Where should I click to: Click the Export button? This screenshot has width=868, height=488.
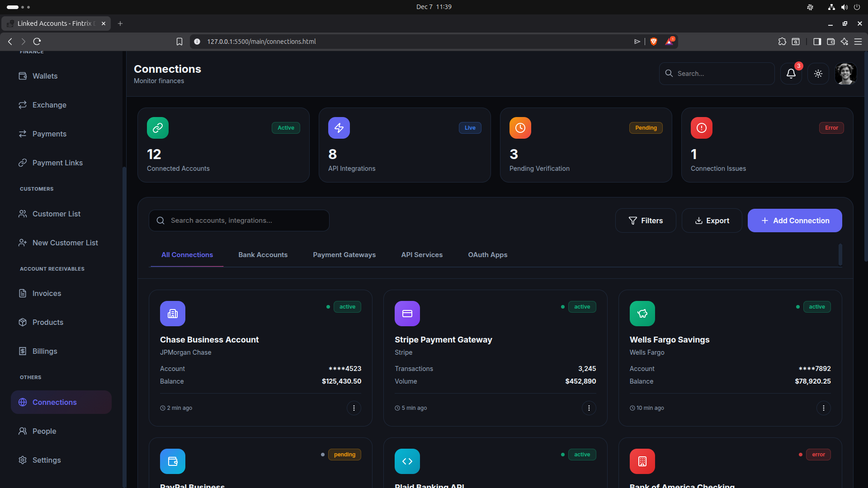click(x=712, y=221)
